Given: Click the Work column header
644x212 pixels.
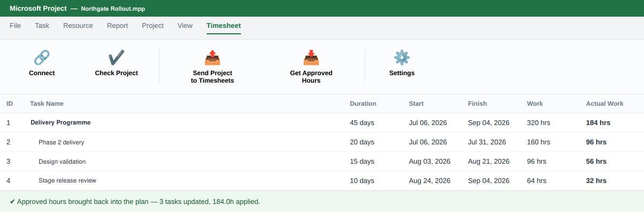Looking at the screenshot, I should 535,104.
